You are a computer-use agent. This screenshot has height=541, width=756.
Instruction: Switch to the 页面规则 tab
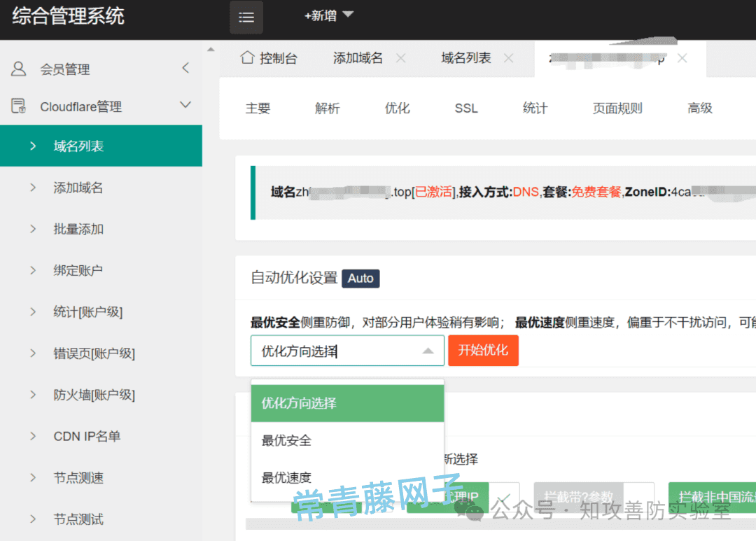(x=617, y=108)
